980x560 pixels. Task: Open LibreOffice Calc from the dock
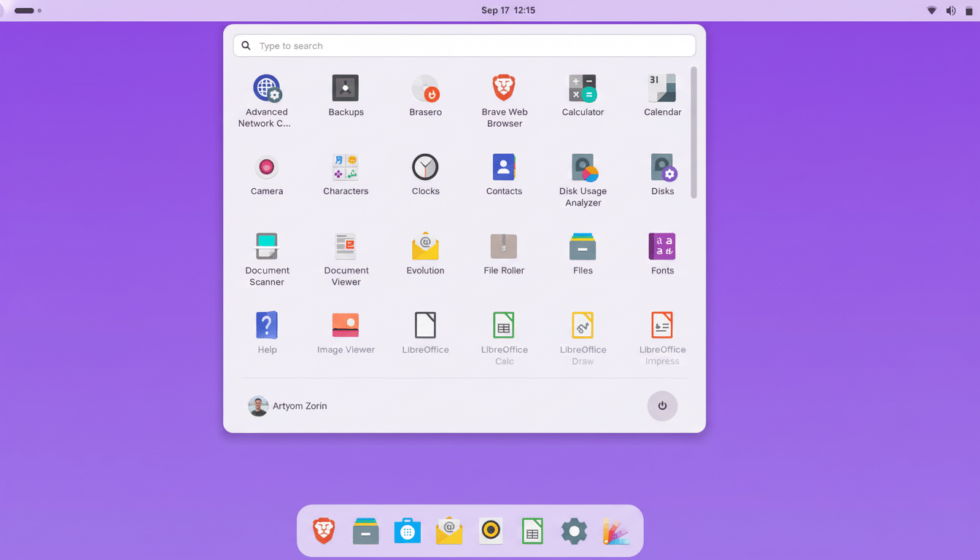[x=532, y=531]
